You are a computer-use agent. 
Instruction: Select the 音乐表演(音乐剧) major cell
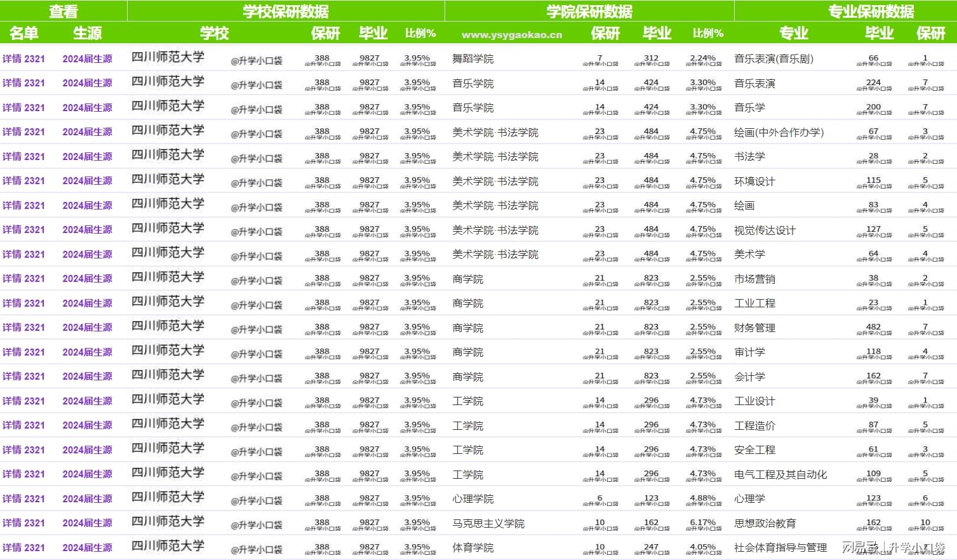(x=773, y=59)
